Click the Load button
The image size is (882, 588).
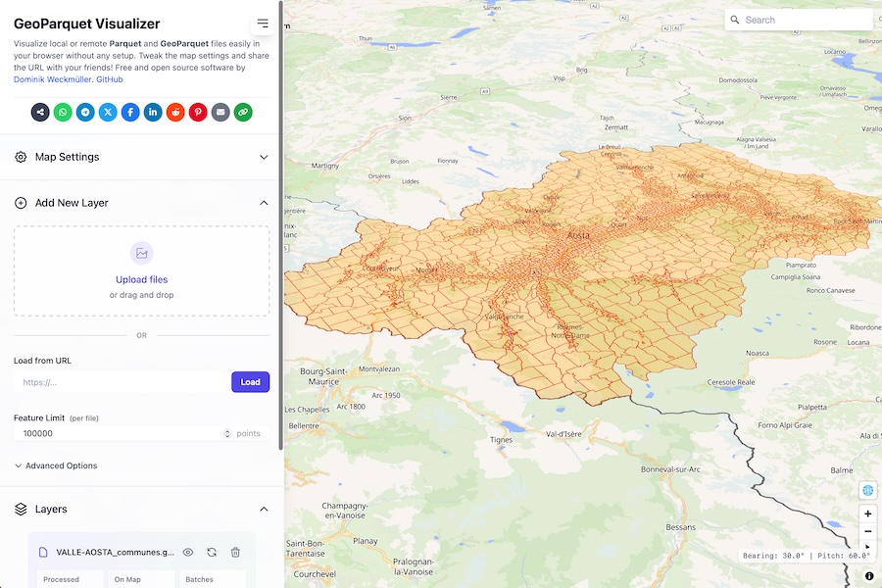coord(250,382)
